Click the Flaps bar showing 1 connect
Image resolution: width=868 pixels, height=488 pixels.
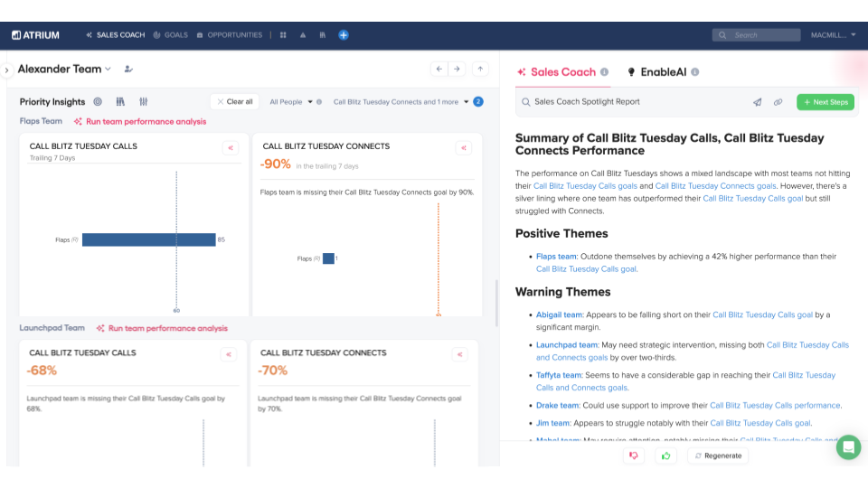coord(328,258)
